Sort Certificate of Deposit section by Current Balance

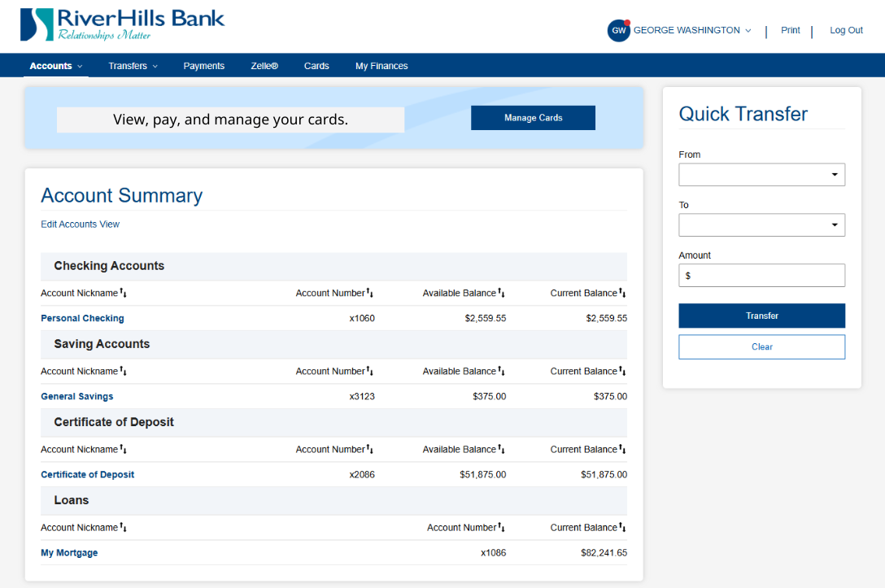[x=588, y=449]
